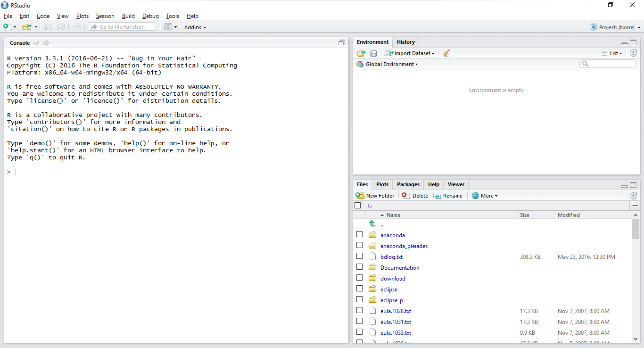Load workspace with Environment folder icon

click(x=361, y=53)
